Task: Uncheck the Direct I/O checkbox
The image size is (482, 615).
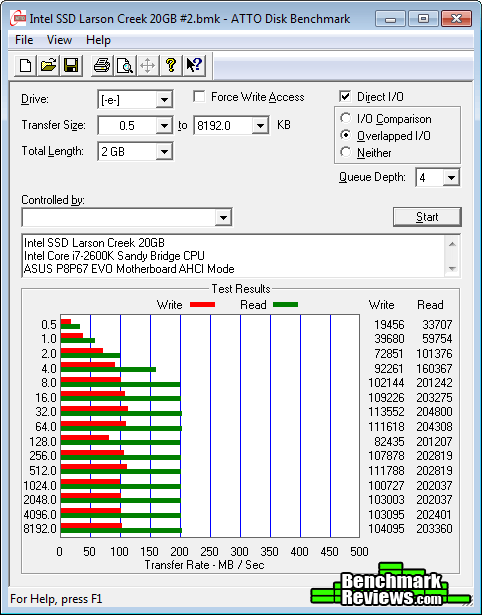Action: [x=345, y=96]
